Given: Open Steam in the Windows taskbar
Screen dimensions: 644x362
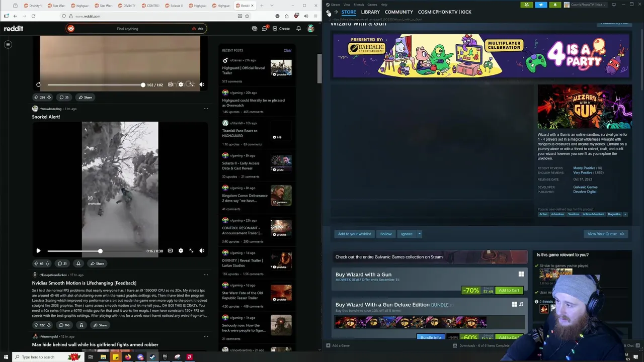Looking at the screenshot, I should (152, 357).
